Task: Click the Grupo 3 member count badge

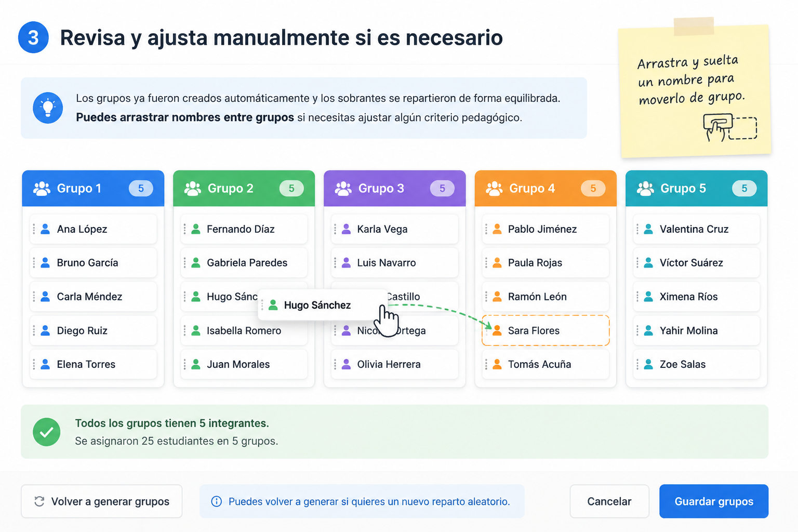Action: point(442,188)
